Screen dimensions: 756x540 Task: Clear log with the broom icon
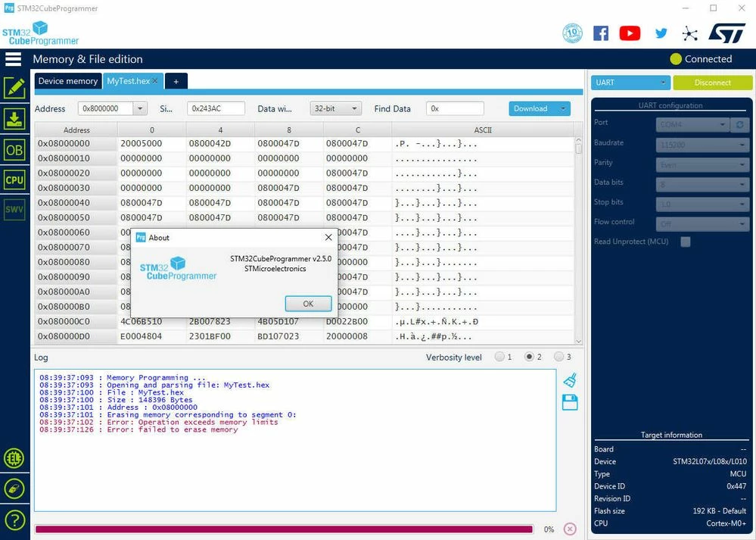tap(570, 380)
